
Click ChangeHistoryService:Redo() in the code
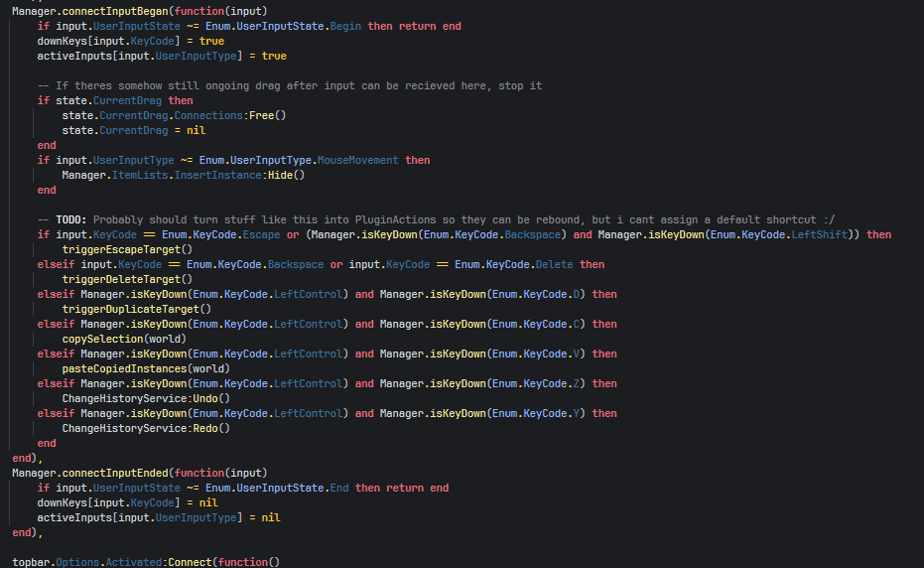[146, 428]
